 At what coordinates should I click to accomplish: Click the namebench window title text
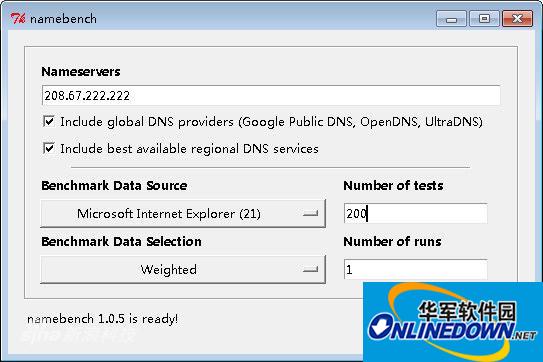pyautogui.click(x=63, y=19)
